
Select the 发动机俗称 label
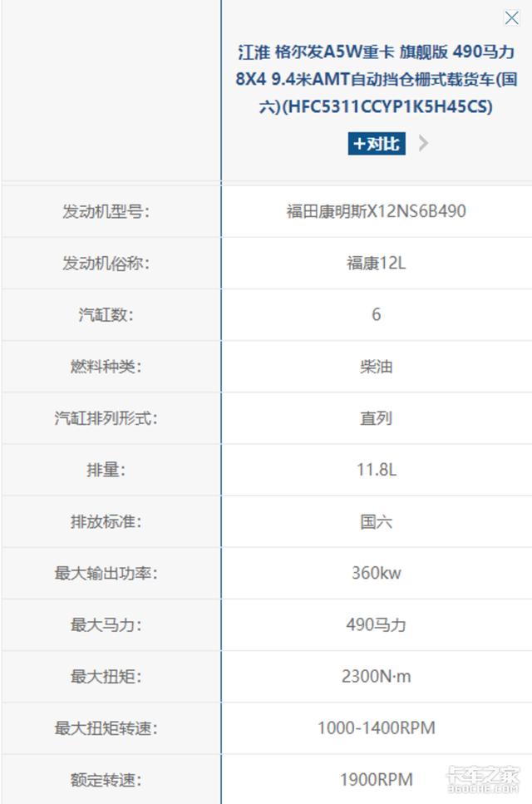pyautogui.click(x=106, y=263)
